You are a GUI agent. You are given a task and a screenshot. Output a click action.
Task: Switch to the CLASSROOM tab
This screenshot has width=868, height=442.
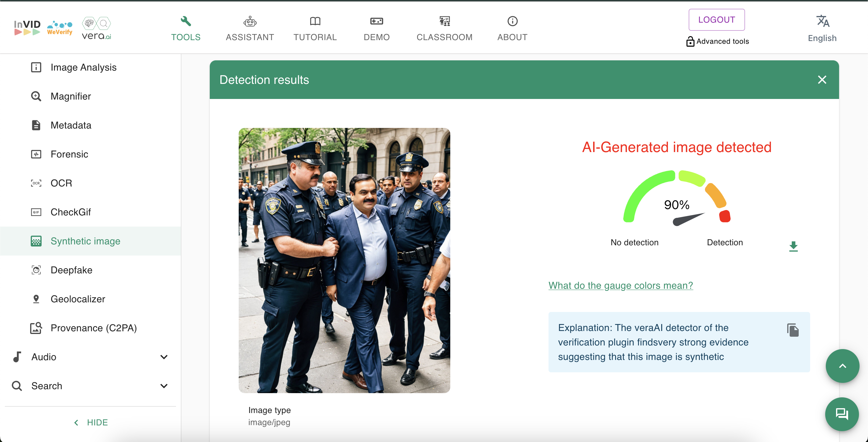point(445,28)
